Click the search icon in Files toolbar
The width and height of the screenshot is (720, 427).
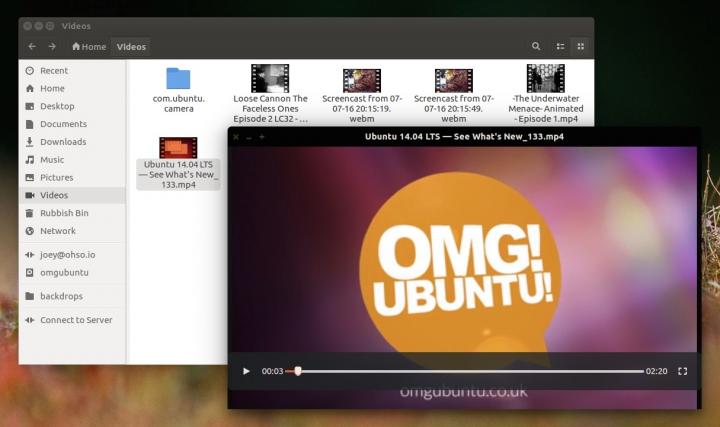[536, 46]
